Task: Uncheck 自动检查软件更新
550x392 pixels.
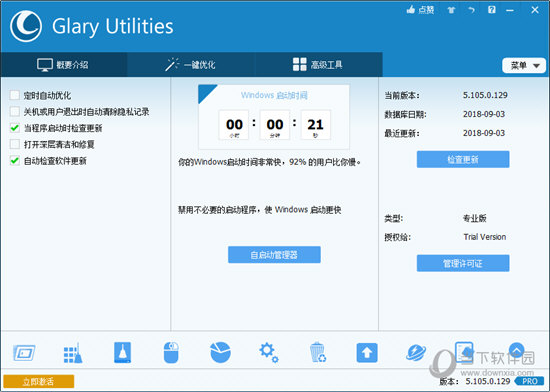Action: point(15,161)
